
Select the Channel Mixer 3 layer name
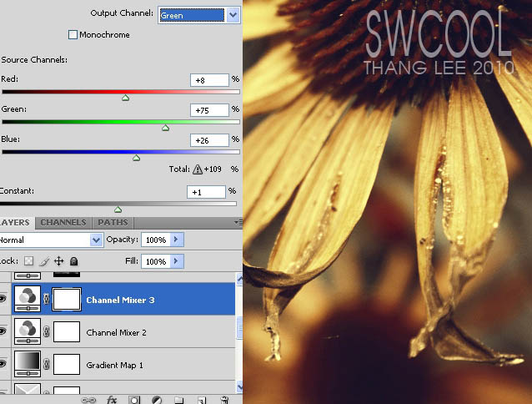pyautogui.click(x=120, y=300)
